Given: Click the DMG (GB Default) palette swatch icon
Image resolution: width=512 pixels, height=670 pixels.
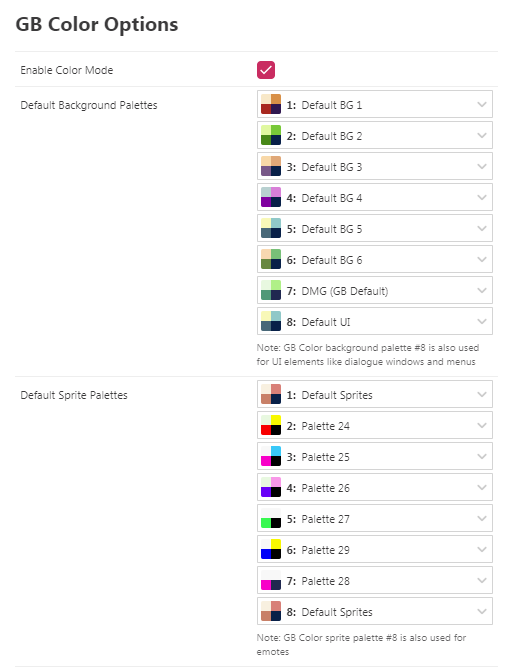Looking at the screenshot, I should tap(271, 291).
